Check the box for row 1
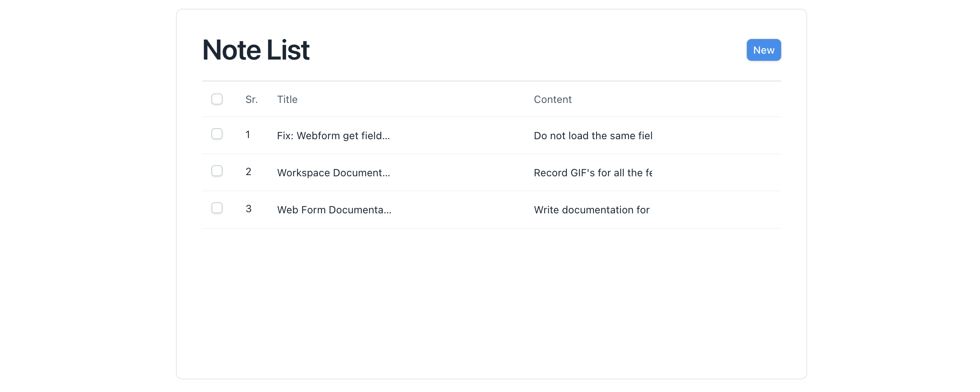 (x=217, y=134)
